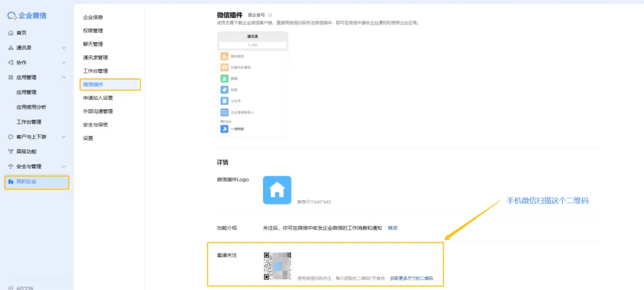Select the 微信插件 tab
This screenshot has height=290, width=644.
(110, 85)
